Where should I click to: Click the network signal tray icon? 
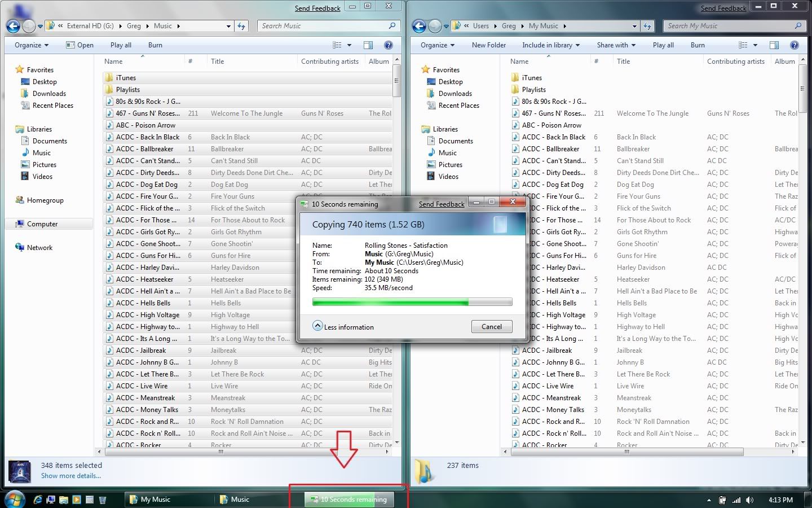[736, 500]
